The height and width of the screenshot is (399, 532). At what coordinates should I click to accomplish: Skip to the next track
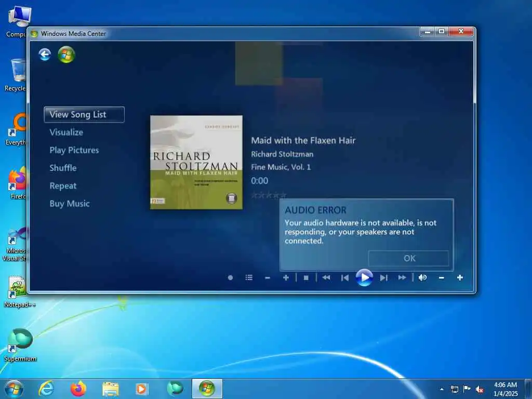pos(384,278)
